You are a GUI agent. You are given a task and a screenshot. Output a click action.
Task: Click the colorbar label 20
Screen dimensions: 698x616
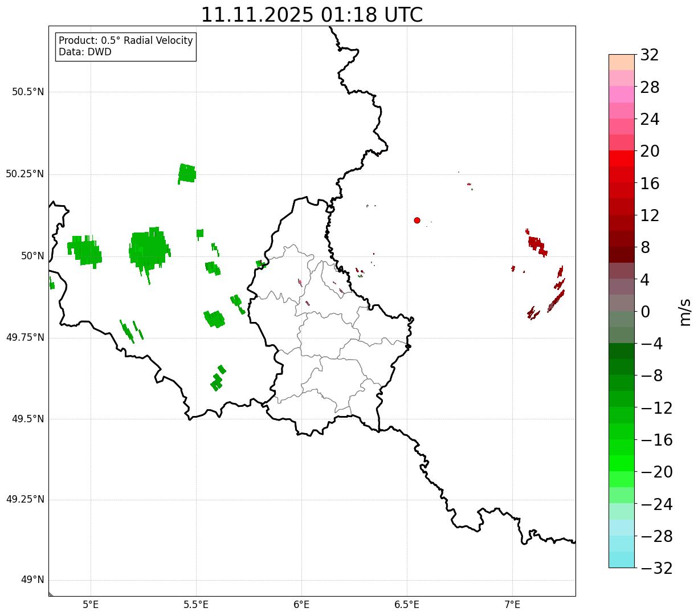point(650,152)
